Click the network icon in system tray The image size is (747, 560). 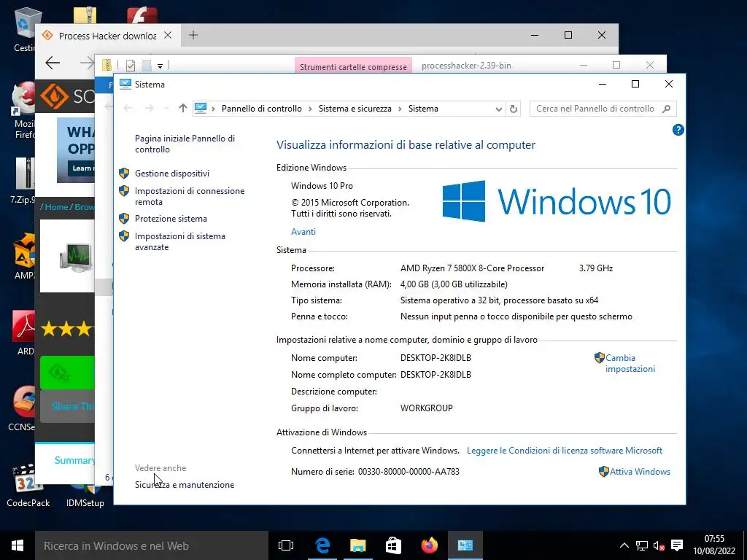coord(642,545)
